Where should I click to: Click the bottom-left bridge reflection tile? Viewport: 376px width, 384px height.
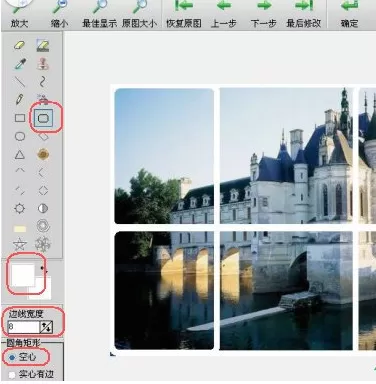point(164,290)
